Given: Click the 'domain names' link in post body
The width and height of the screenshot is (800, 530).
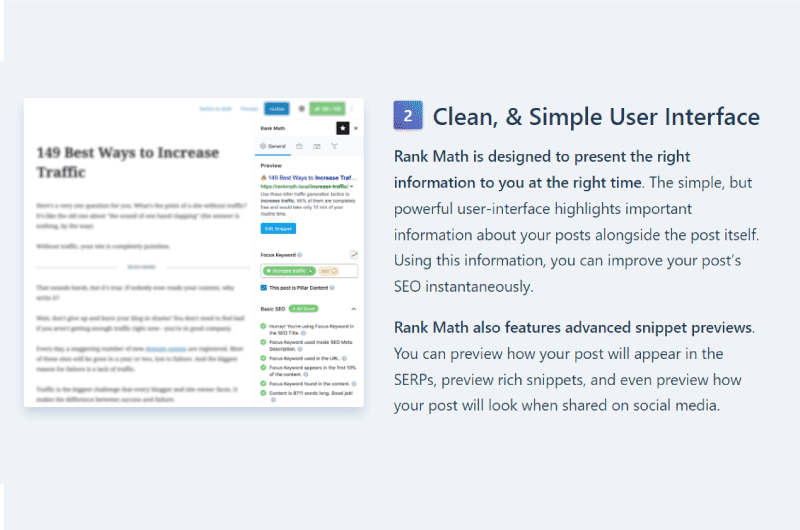Looking at the screenshot, I should (166, 349).
